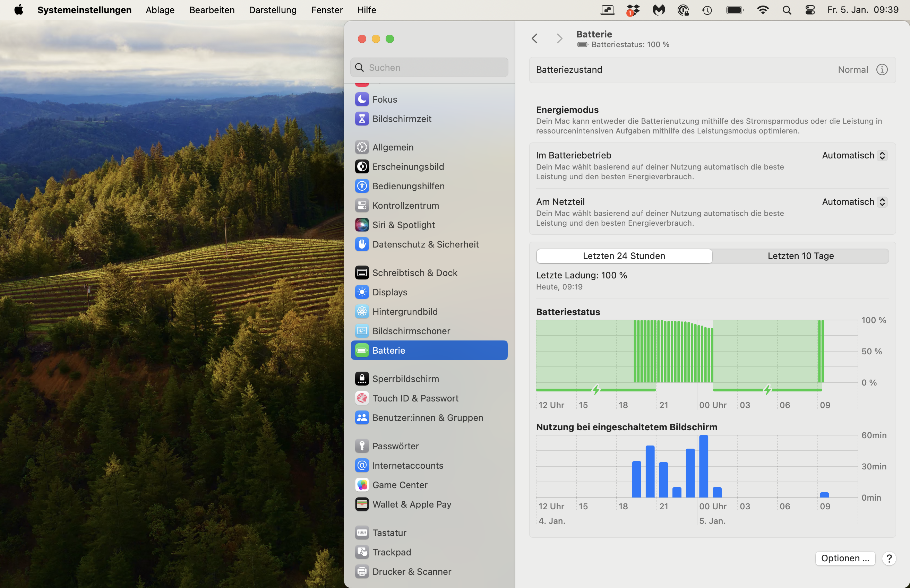910x588 pixels.
Task: Click the Control Center menu bar icon
Action: coord(809,10)
